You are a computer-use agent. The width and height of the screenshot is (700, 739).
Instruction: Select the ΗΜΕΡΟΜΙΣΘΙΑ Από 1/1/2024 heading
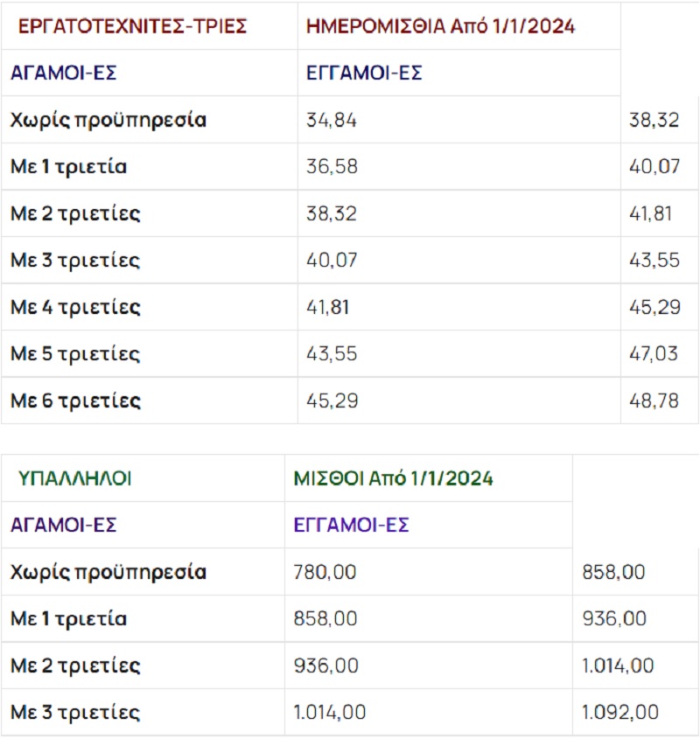[x=441, y=26]
